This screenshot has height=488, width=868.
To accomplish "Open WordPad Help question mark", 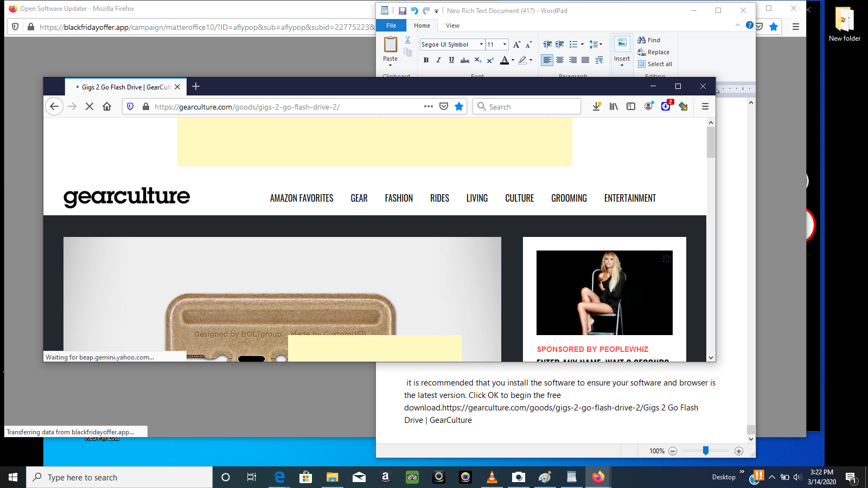I will [x=749, y=25].
